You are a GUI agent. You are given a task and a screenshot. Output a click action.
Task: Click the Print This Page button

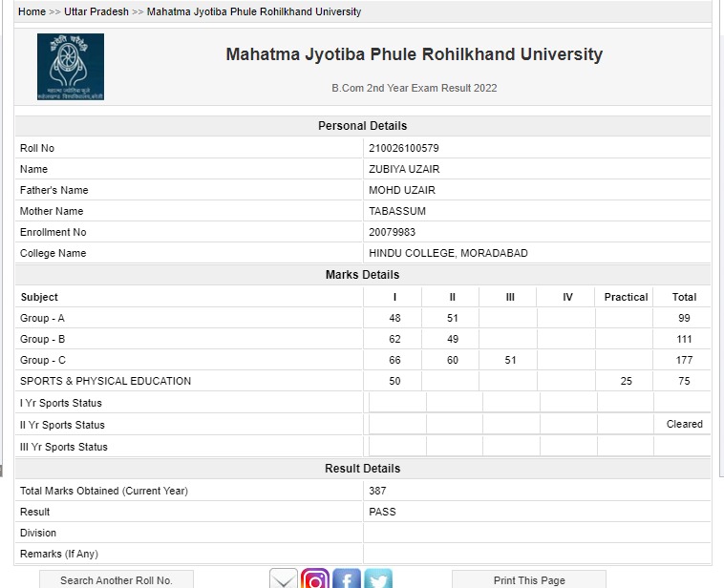pyautogui.click(x=529, y=580)
